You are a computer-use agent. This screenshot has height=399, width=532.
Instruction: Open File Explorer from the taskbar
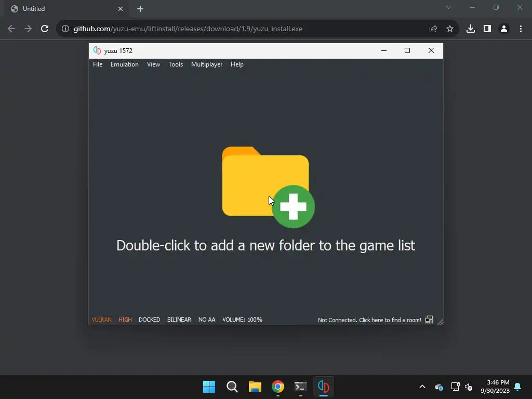tap(255, 387)
